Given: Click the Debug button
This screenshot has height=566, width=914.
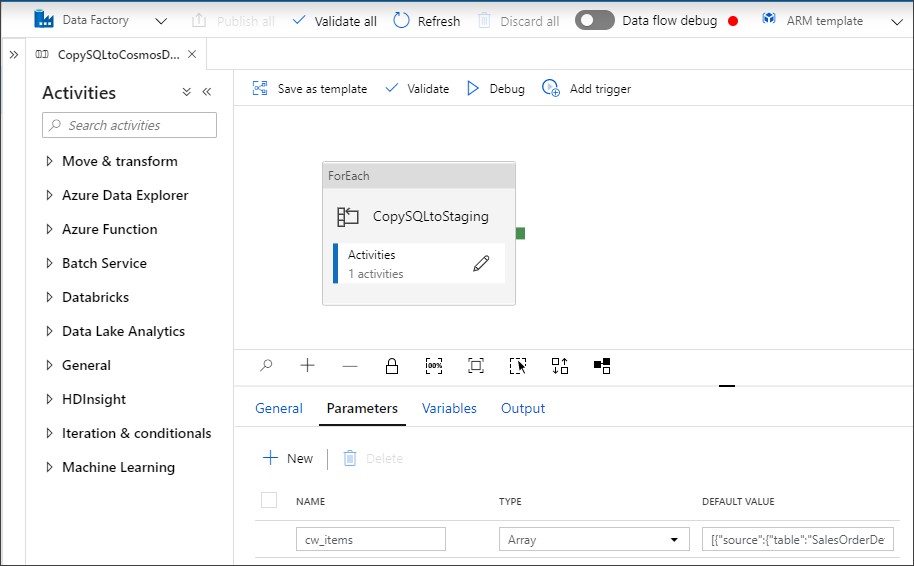Looking at the screenshot, I should 496,88.
